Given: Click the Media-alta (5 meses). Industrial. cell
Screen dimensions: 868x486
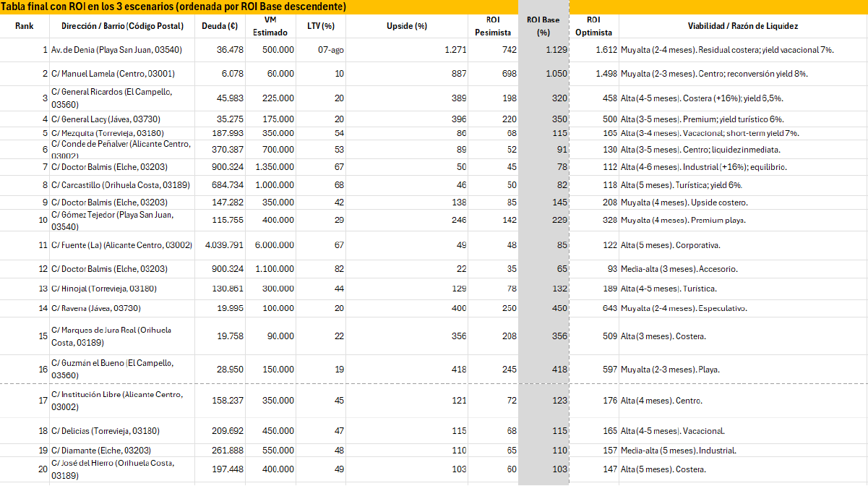Looking at the screenshot, I should (x=742, y=451).
